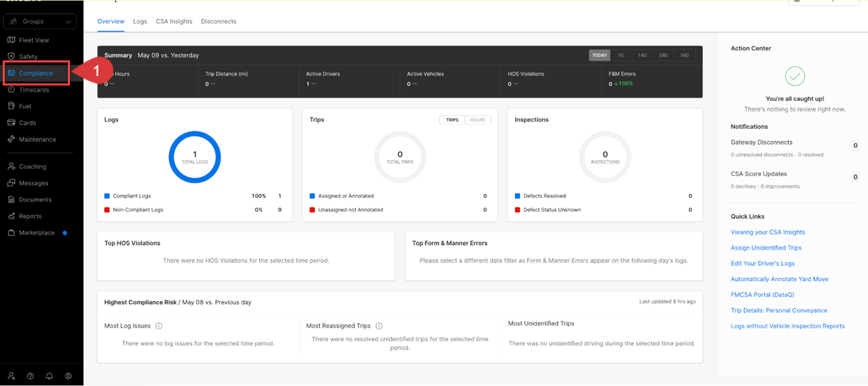Screen dimensions: 868x386
Task: Click Defect Status Unknown row
Action: pos(604,210)
